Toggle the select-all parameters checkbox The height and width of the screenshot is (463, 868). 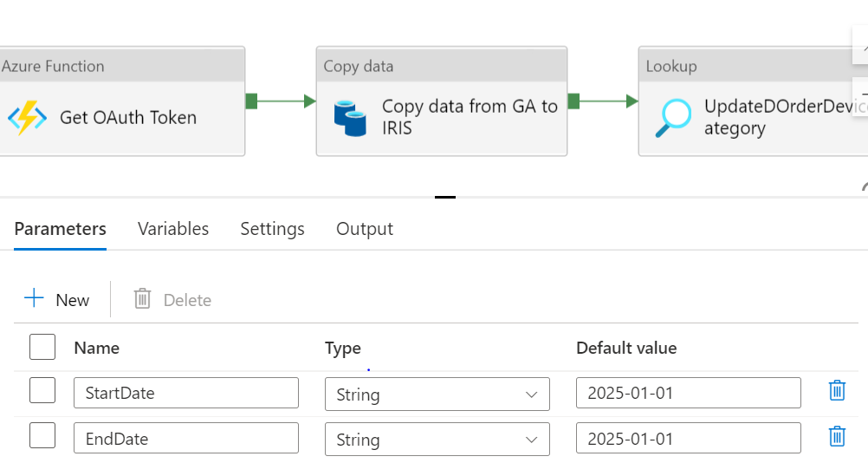42,347
